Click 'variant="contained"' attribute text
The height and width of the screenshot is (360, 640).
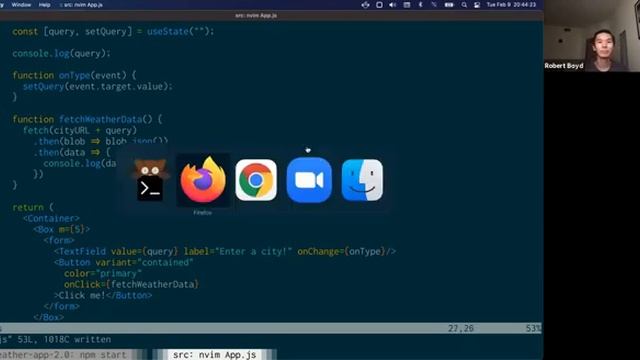tap(144, 262)
